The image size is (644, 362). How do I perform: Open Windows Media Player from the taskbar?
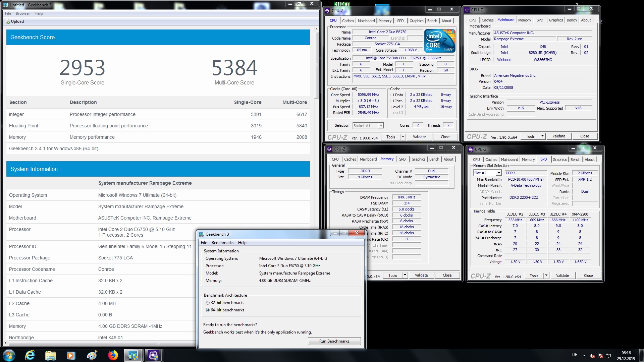71,355
